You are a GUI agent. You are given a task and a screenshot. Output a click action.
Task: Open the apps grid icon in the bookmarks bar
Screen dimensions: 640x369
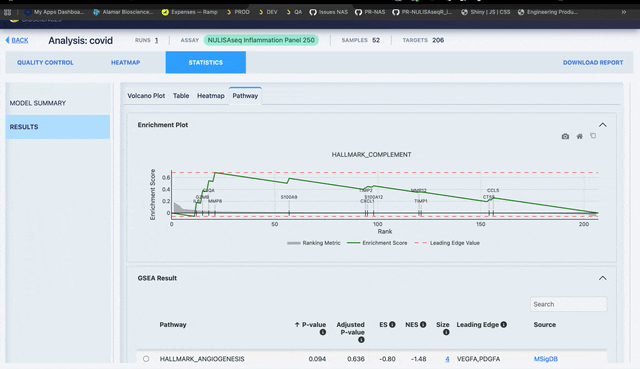pyautogui.click(x=7, y=12)
